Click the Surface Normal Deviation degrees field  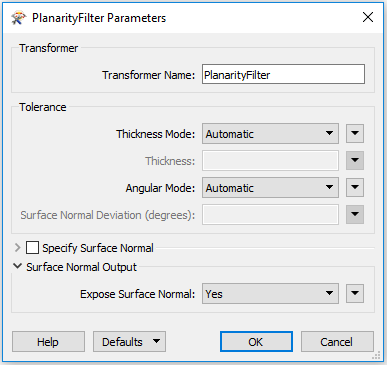pos(270,214)
